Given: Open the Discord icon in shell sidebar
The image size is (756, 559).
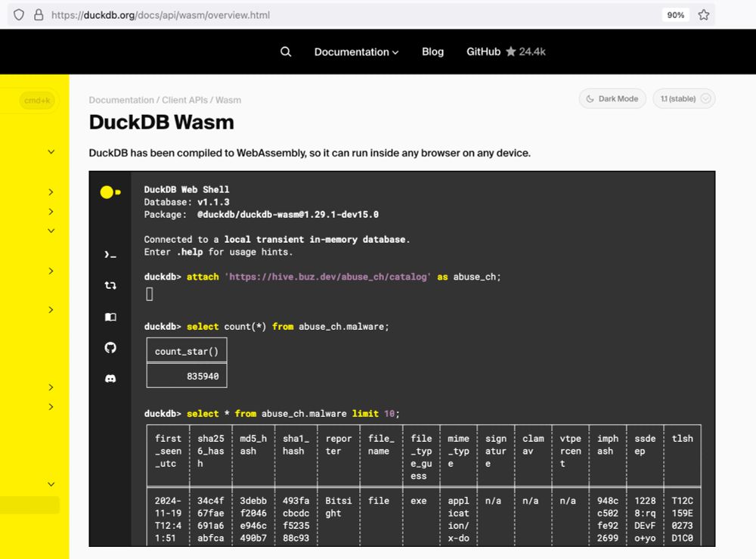Looking at the screenshot, I should [110, 379].
